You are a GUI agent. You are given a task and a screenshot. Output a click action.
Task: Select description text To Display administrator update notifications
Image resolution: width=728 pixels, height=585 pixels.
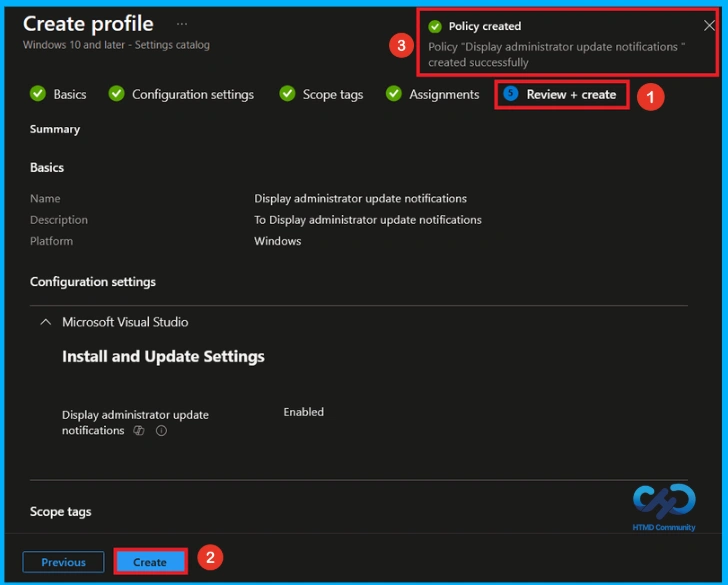368,220
